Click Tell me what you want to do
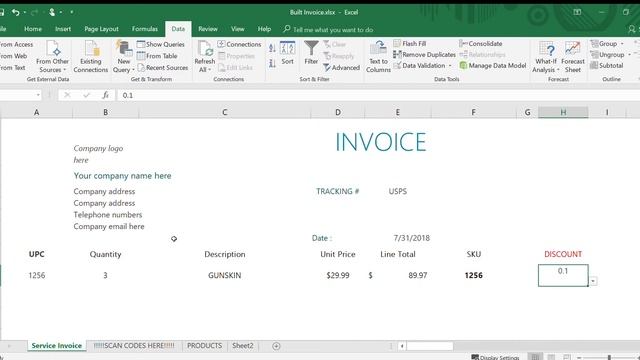The image size is (640, 360). [x=328, y=29]
